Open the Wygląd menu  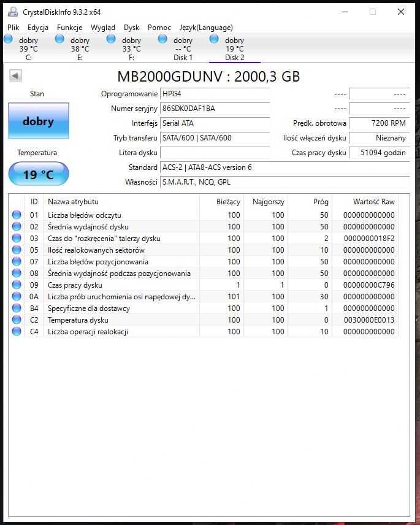point(103,28)
